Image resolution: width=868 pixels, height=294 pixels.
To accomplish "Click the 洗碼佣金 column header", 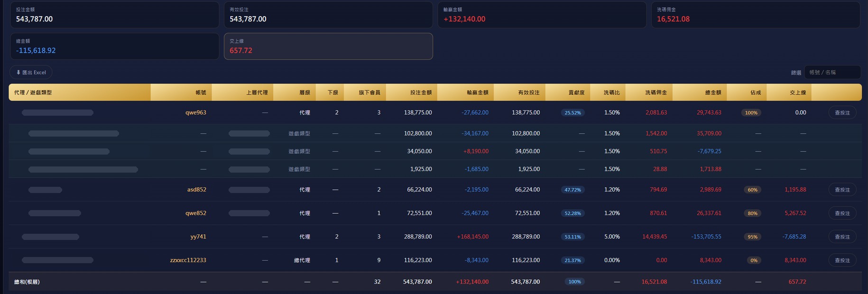I will [x=649, y=92].
